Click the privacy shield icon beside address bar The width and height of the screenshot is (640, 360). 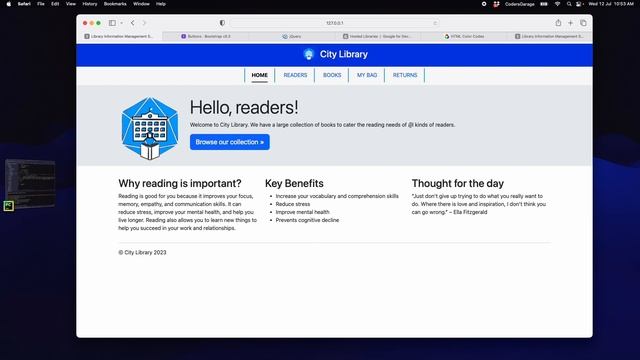pyautogui.click(x=222, y=23)
